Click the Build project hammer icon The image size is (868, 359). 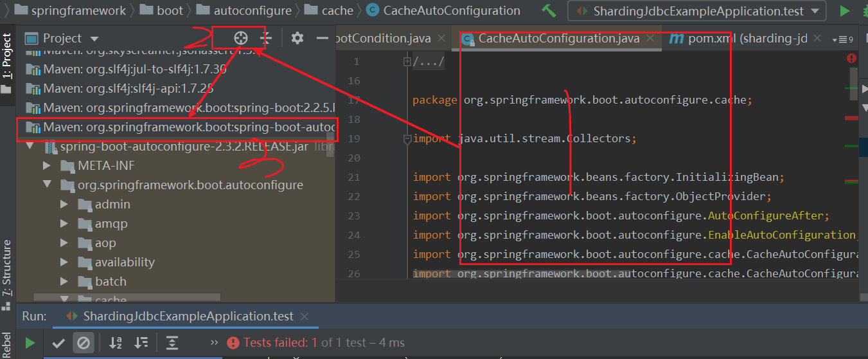(549, 11)
